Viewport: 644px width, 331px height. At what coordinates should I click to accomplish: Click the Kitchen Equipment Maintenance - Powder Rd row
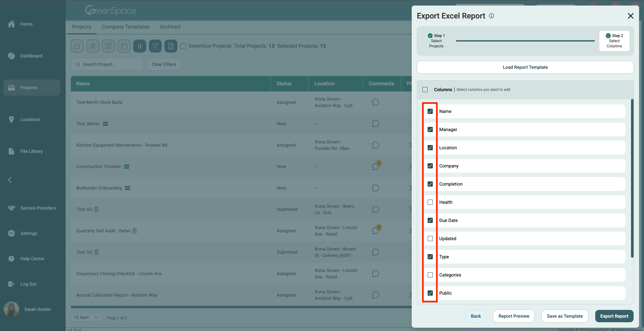click(241, 145)
